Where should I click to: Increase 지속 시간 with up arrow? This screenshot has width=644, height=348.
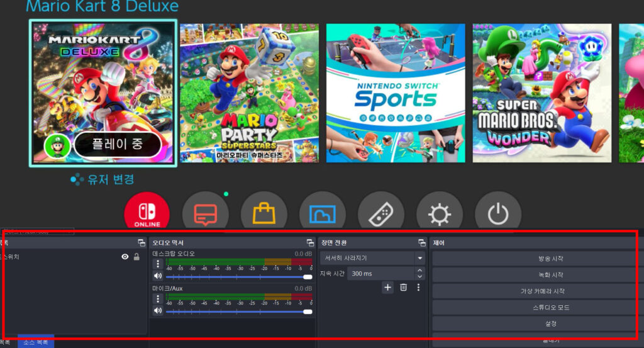pyautogui.click(x=419, y=271)
